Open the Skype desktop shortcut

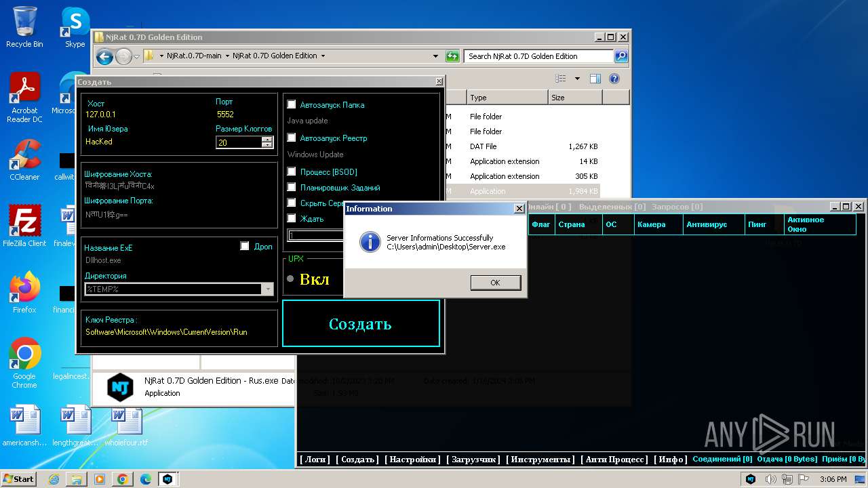[x=75, y=27]
